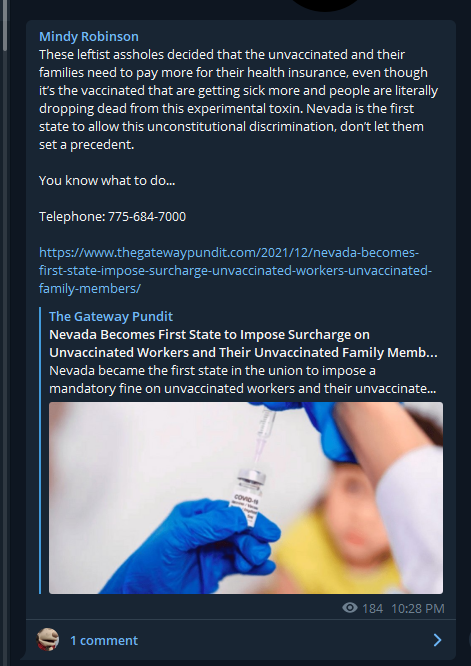Click the preview description about a mandatory fine

[243, 380]
